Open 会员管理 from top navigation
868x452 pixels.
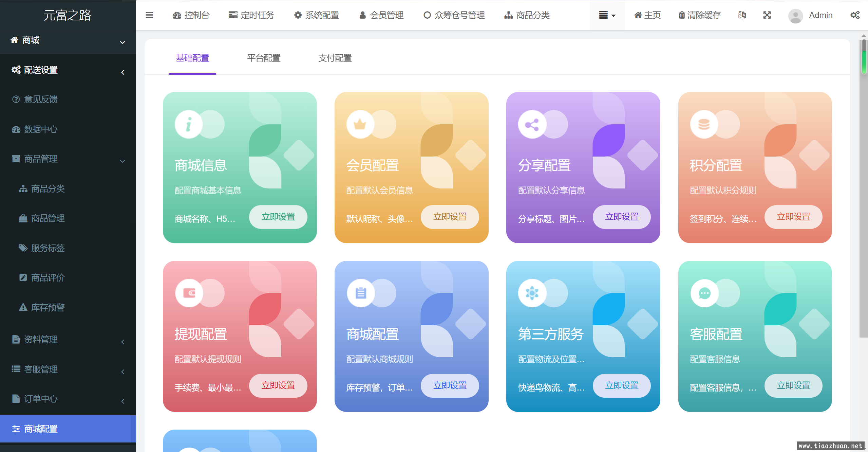[x=381, y=15]
